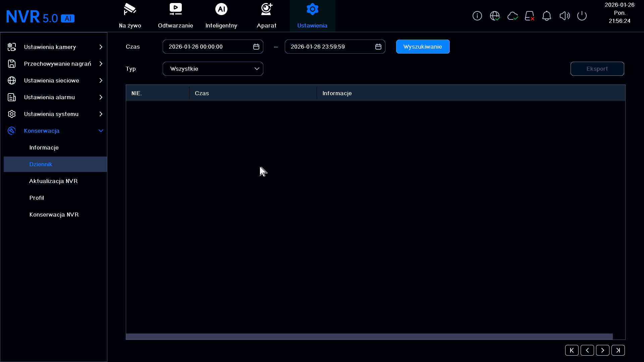Viewport: 644px width, 362px height.
Task: Click the Ustawienia alarmu document icon
Action: (x=12, y=97)
